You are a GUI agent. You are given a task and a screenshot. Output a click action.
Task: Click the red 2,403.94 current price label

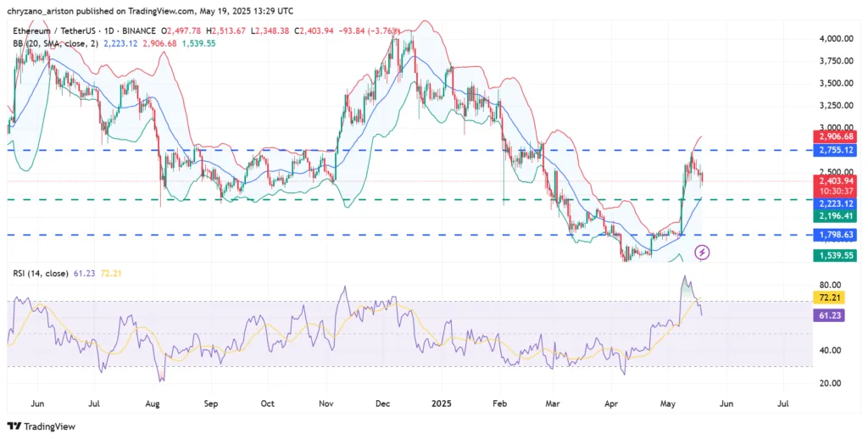tap(834, 181)
